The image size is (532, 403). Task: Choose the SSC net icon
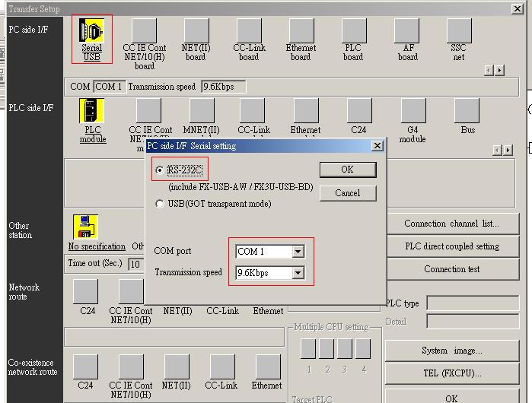[458, 31]
